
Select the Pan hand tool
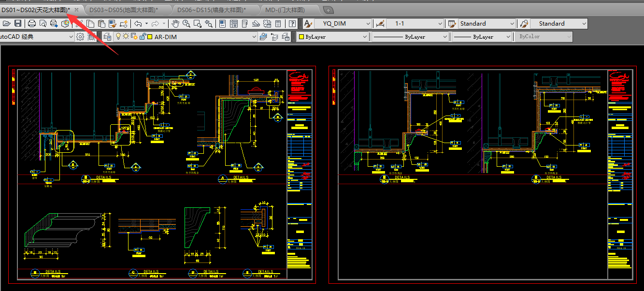[x=175, y=24]
